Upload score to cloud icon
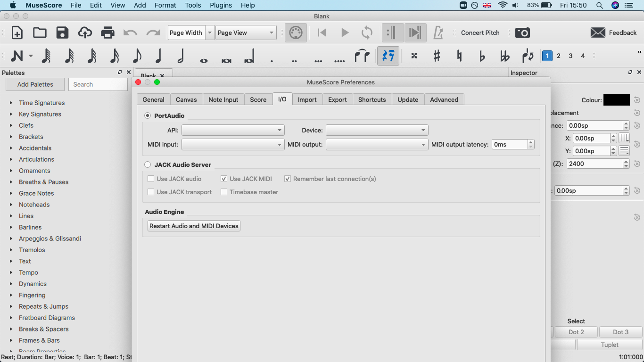644x362 pixels. click(x=85, y=33)
